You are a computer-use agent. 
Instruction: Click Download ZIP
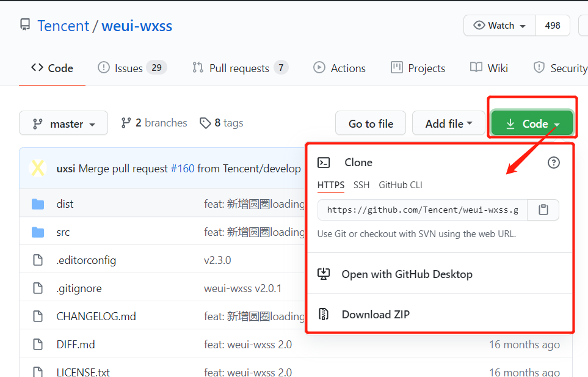point(376,314)
